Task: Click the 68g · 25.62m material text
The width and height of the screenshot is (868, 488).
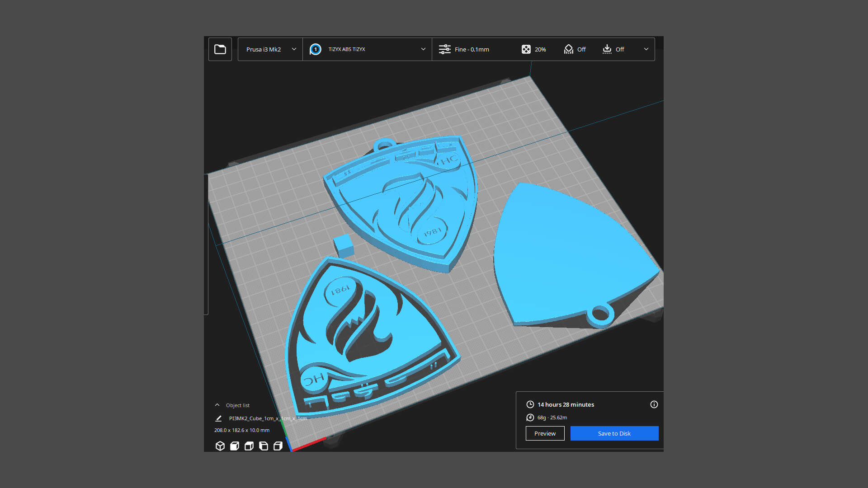Action: point(552,418)
